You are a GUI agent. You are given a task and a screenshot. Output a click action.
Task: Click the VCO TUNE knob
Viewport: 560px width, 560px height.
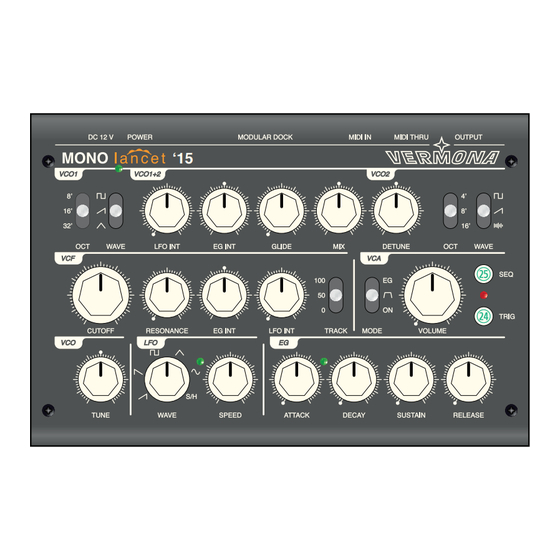pos(101,379)
